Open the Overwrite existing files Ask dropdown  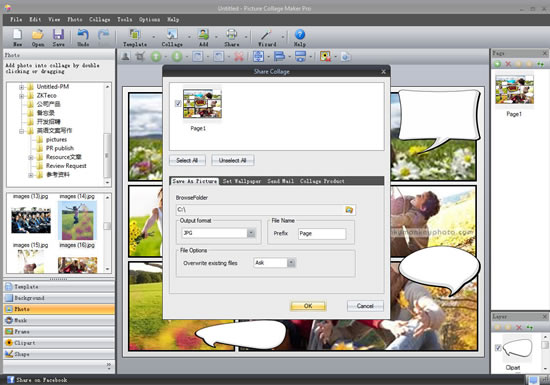click(x=291, y=263)
